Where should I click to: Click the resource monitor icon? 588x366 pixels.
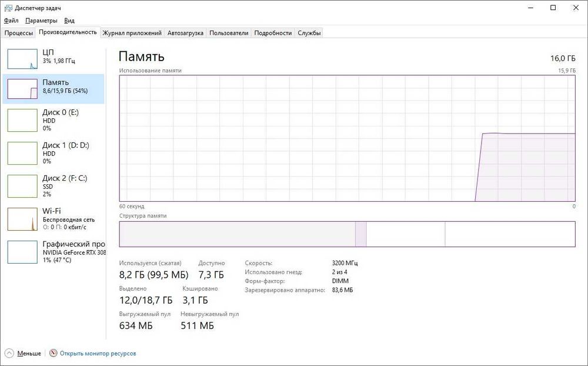54,353
